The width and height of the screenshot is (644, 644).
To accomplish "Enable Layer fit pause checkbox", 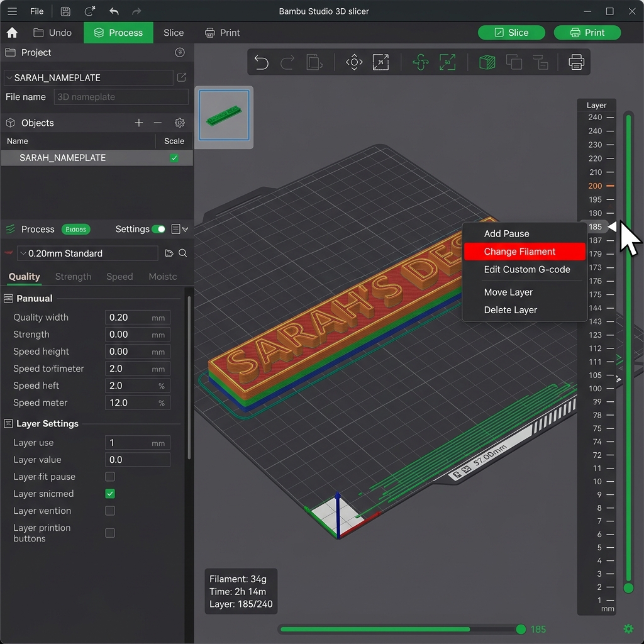I will (x=109, y=477).
